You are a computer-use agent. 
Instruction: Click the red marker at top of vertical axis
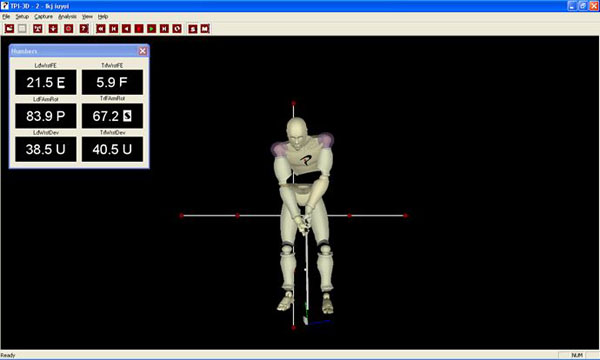(293, 103)
